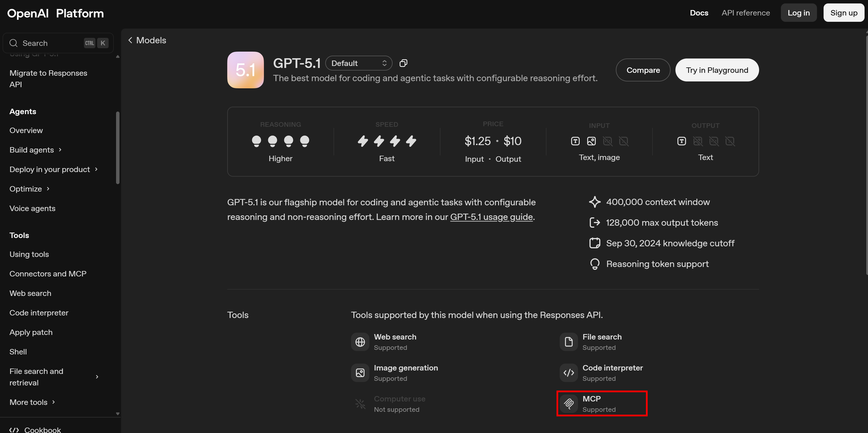This screenshot has width=868, height=433.
Task: Click the Web search globe icon
Action: (x=360, y=342)
